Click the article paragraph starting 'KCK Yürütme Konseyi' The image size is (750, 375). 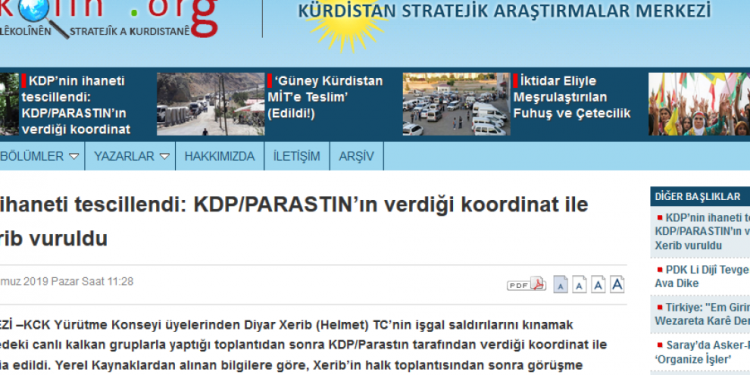point(304,345)
